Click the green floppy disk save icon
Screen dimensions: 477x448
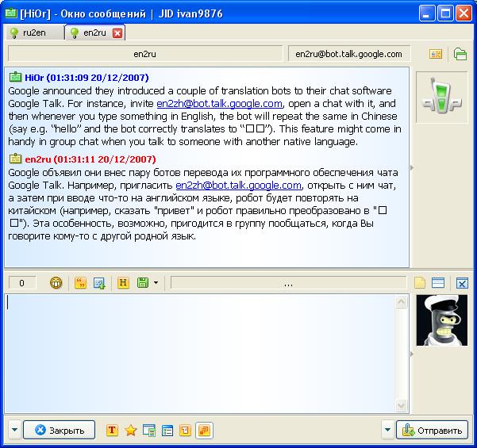pos(143,282)
